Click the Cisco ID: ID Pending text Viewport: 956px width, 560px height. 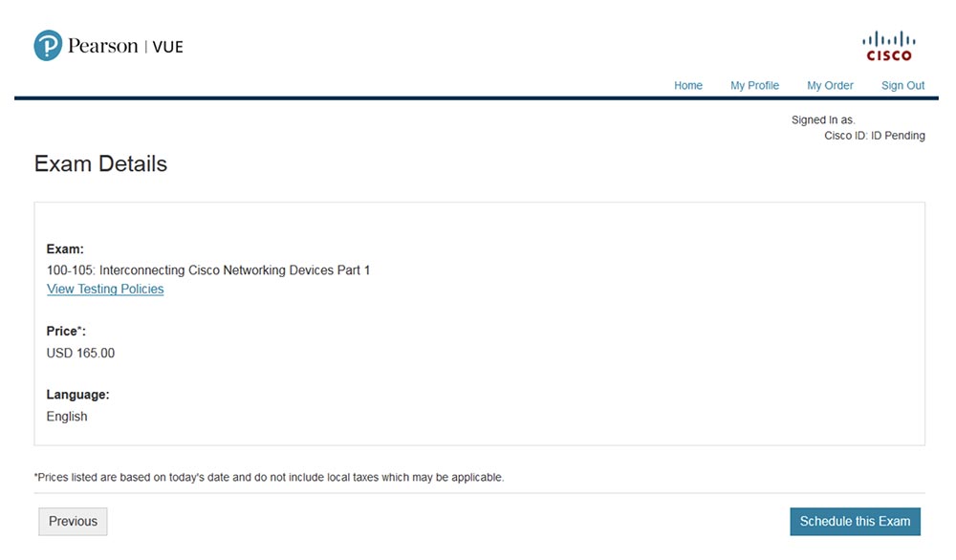click(874, 136)
